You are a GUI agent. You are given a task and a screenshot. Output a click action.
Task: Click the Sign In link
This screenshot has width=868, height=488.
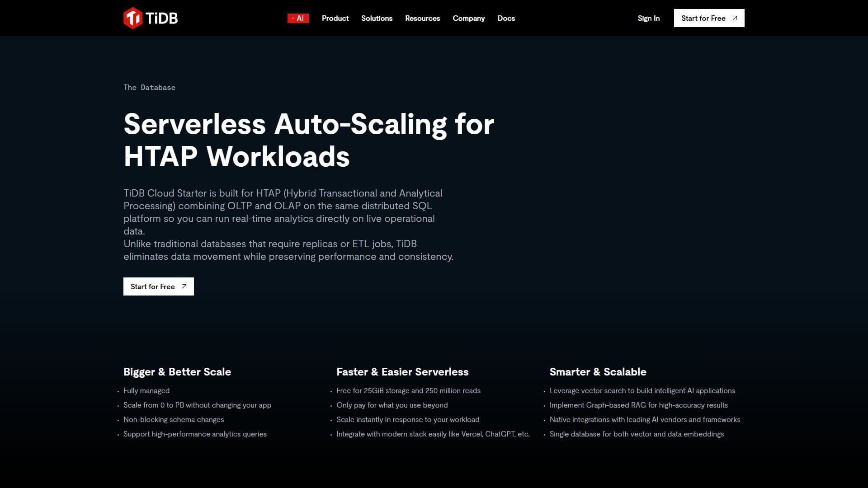click(x=648, y=18)
